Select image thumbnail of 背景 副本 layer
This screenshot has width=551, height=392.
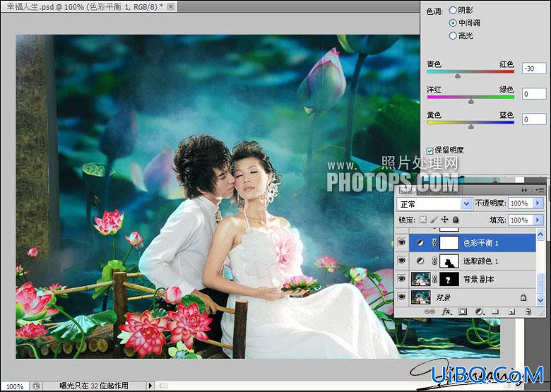click(420, 279)
